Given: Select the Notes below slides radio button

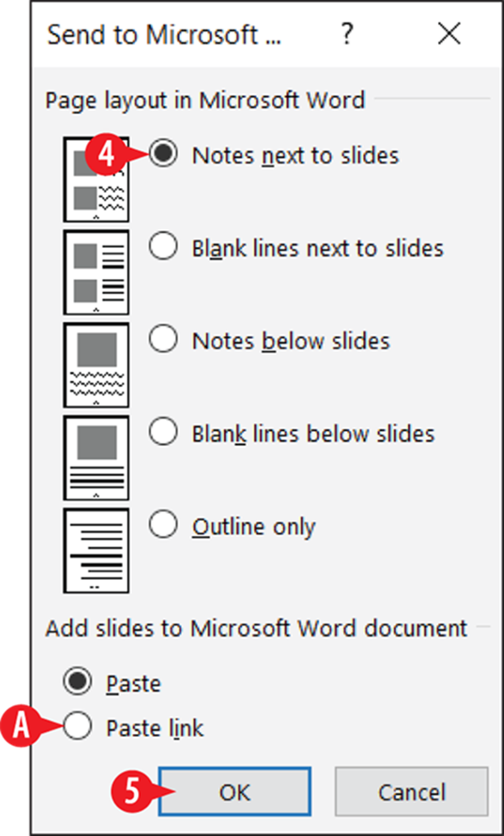Looking at the screenshot, I should (162, 340).
